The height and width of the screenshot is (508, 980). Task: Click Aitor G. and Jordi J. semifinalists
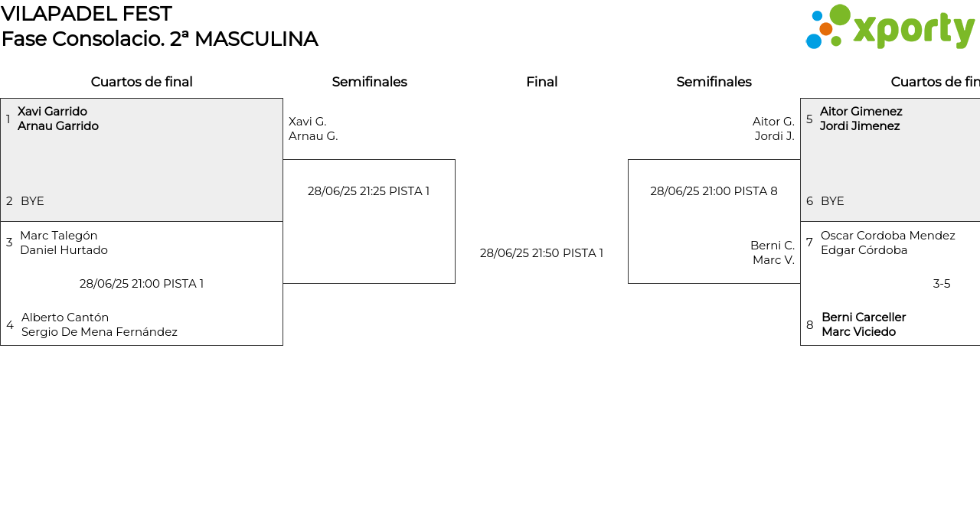pyautogui.click(x=773, y=129)
